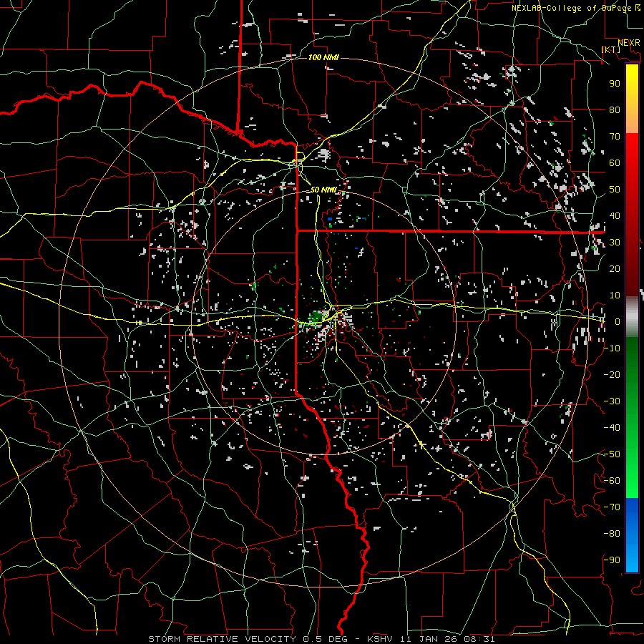The height and width of the screenshot is (644, 644).
Task: Click the 70 value on velocity scale
Action: (x=615, y=137)
